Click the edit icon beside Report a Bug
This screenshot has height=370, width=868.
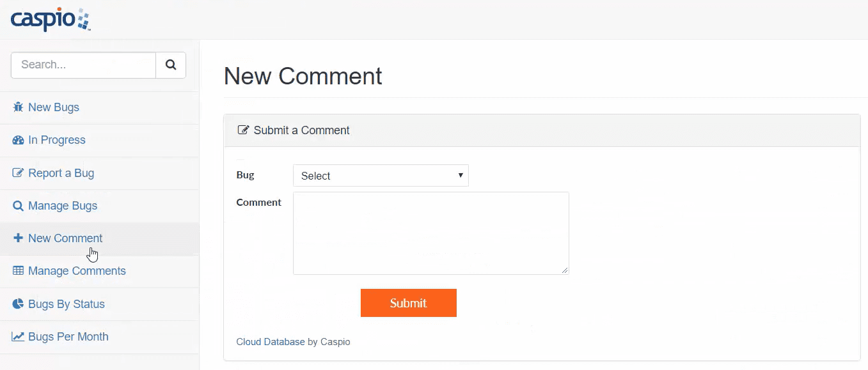(x=18, y=173)
